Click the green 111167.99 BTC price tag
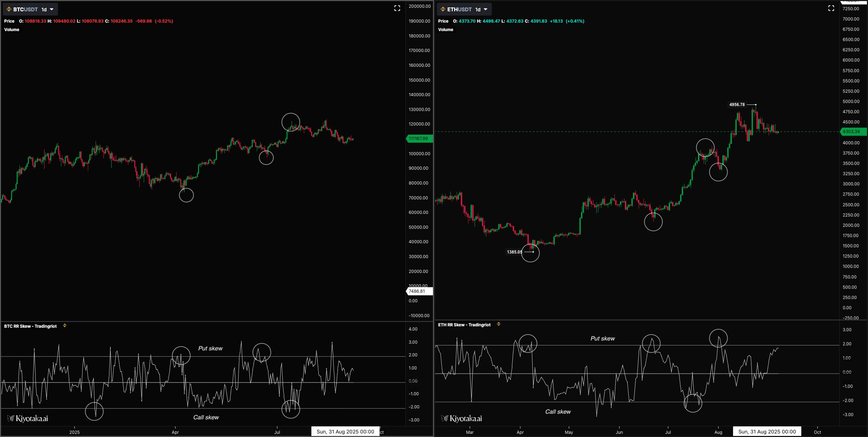Image resolution: width=868 pixels, height=437 pixels. tap(419, 139)
